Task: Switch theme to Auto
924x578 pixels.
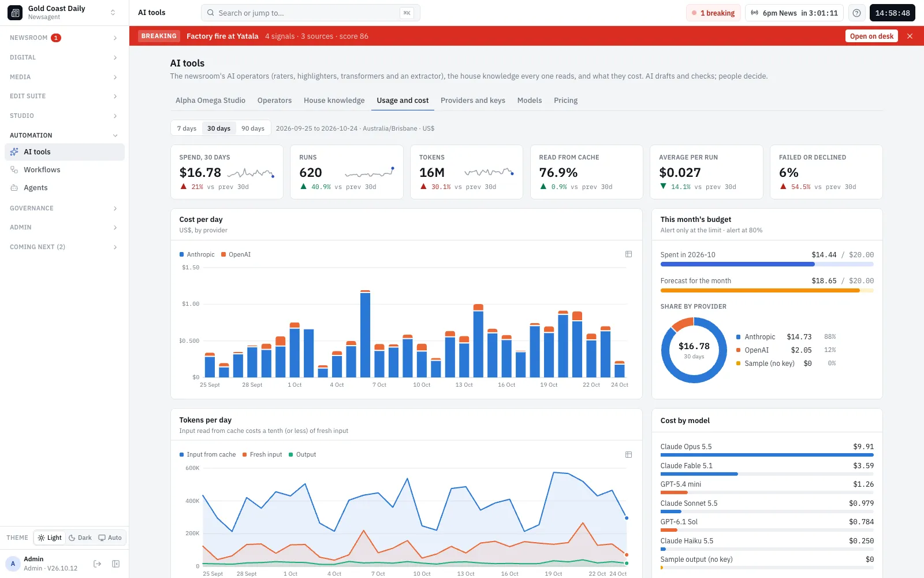Action: pyautogui.click(x=110, y=538)
